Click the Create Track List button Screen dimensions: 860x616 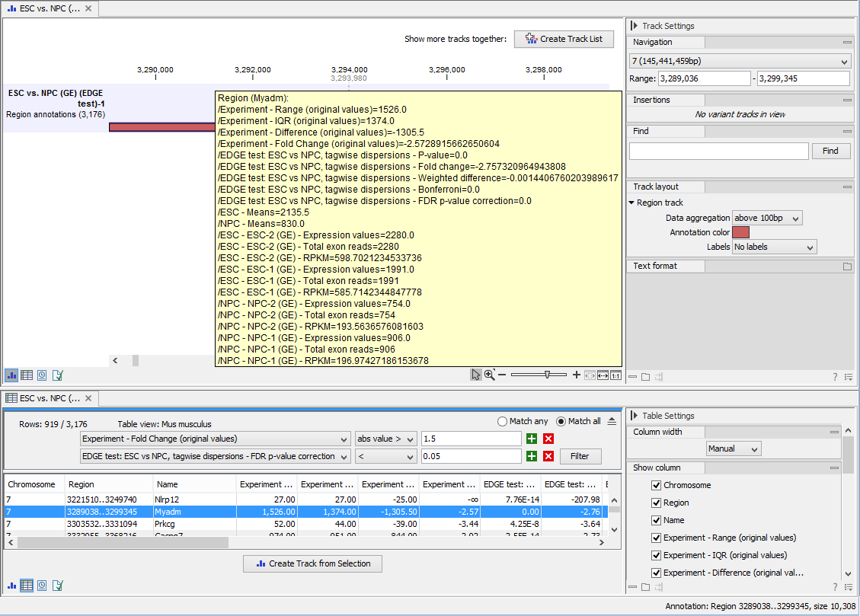point(564,39)
